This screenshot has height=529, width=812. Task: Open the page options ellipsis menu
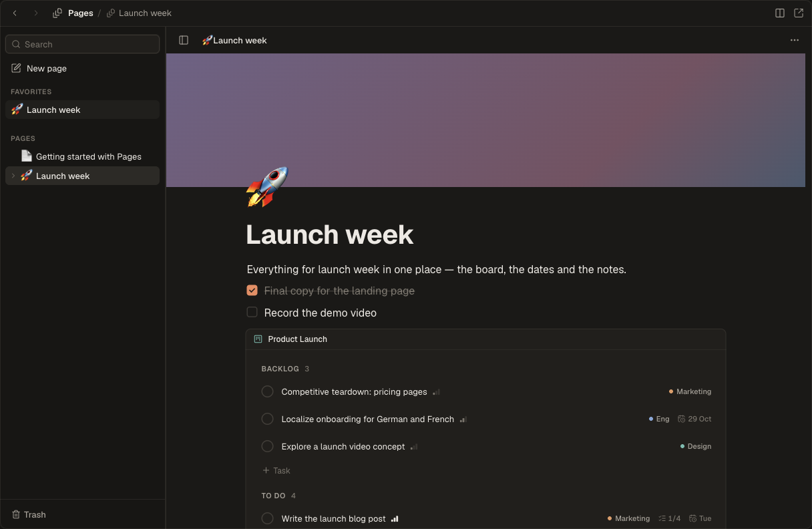point(794,40)
